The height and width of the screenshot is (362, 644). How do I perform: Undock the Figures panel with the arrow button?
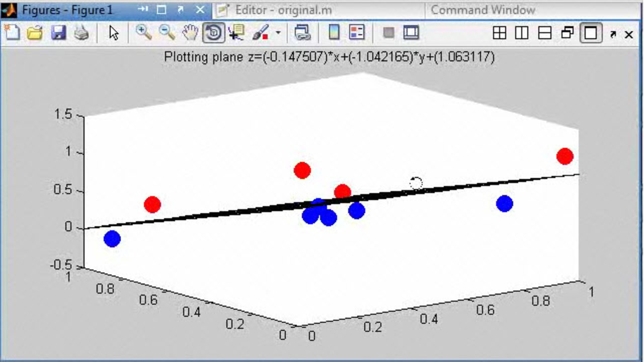click(x=613, y=34)
